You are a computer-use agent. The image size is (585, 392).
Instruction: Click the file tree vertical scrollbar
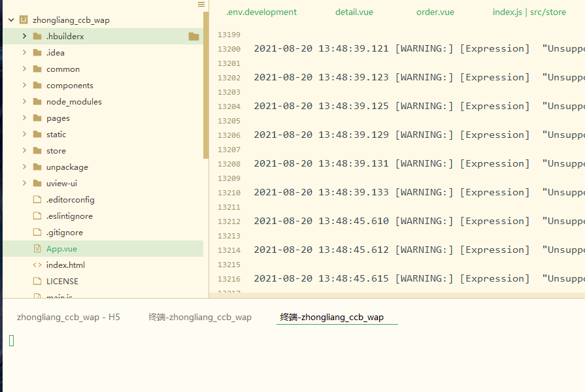[x=206, y=85]
